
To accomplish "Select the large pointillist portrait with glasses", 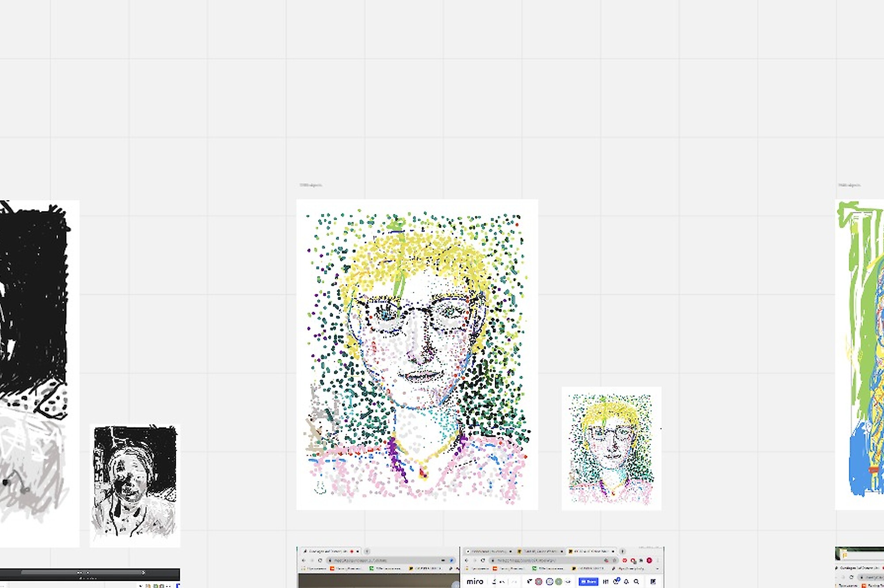I will point(417,354).
